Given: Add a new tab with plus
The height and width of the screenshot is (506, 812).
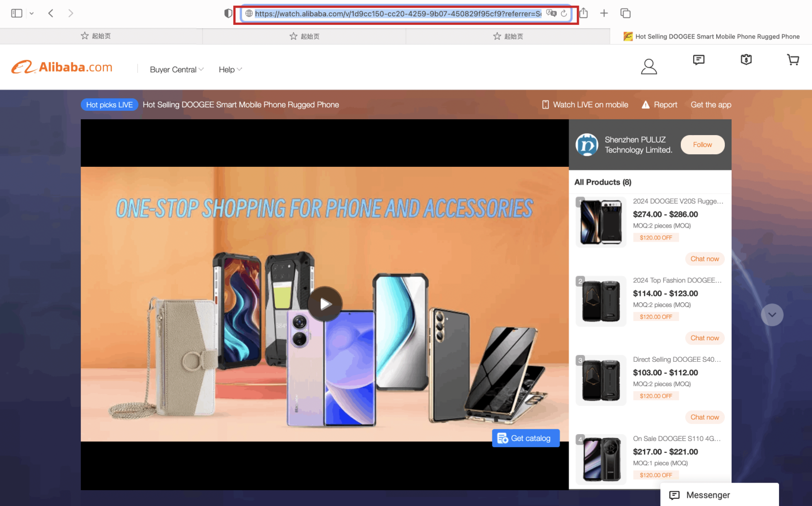Looking at the screenshot, I should [604, 13].
